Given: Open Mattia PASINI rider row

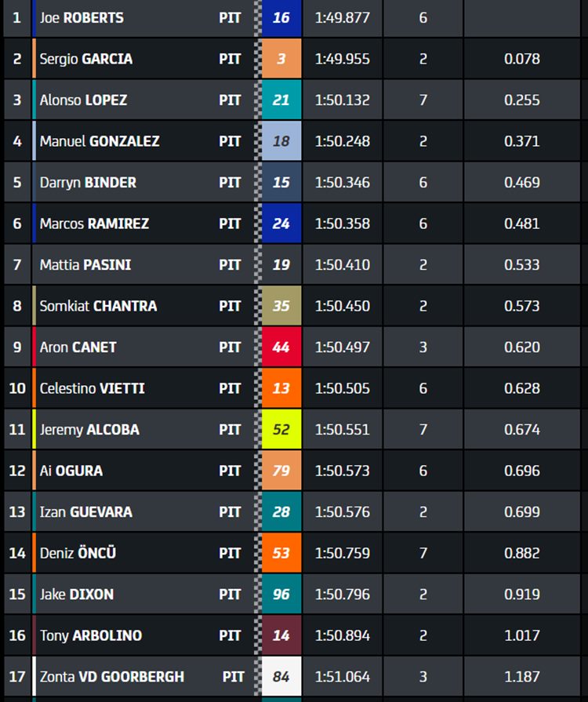Looking at the screenshot, I should [x=292, y=264].
